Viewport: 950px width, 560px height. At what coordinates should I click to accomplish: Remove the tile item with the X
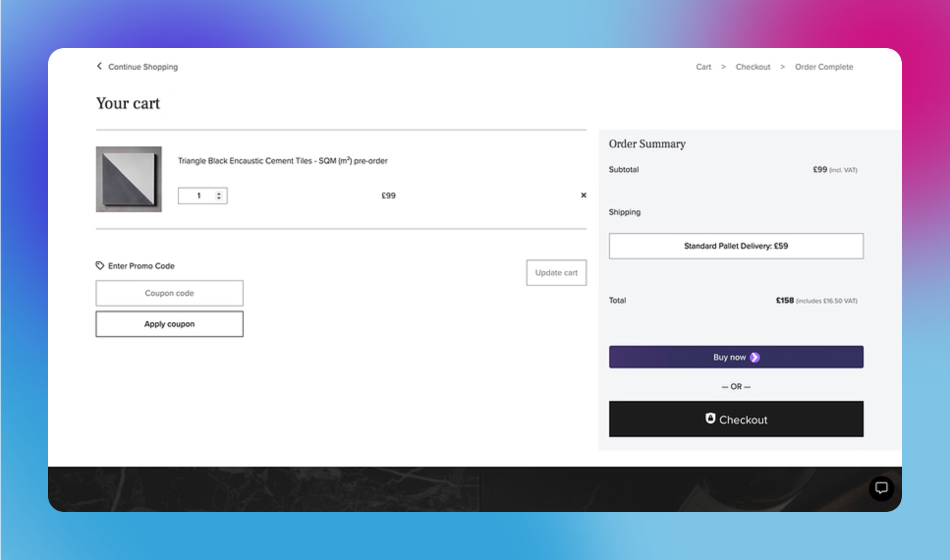point(584,195)
